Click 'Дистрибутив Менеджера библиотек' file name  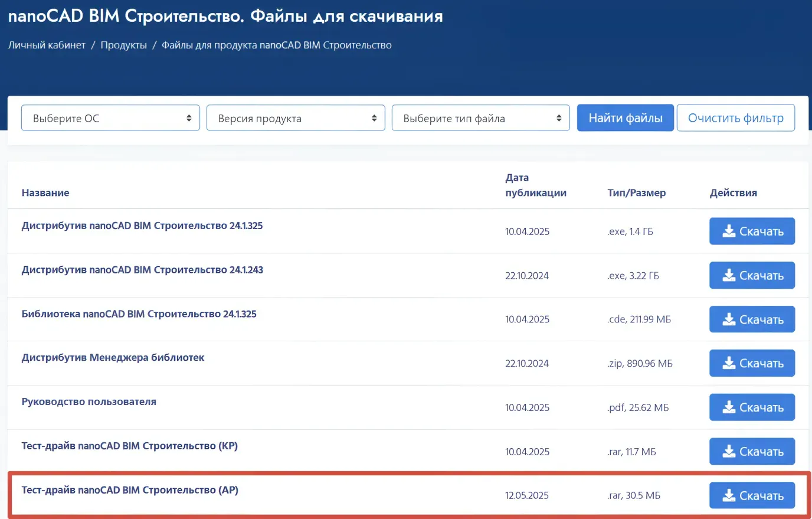(113, 357)
